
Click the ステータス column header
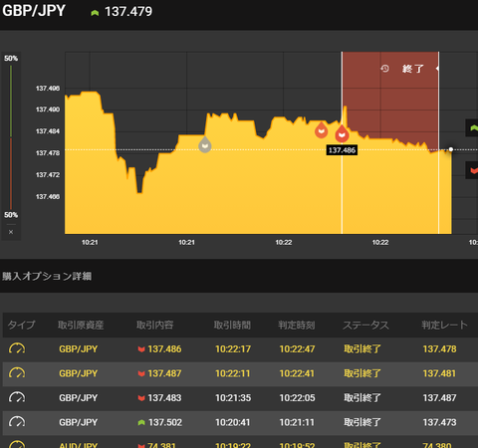pyautogui.click(x=365, y=325)
